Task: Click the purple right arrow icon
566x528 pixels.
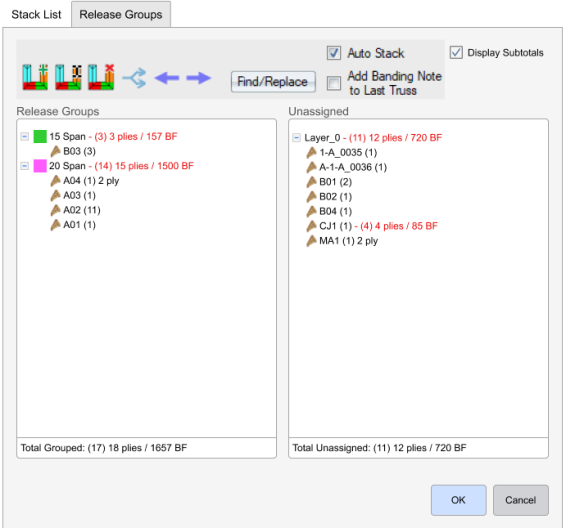Action: (199, 78)
